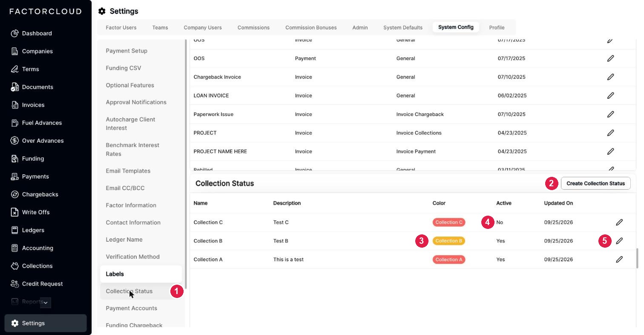Edit the Collection A status row
This screenshot has height=335, width=644.
[x=619, y=260]
